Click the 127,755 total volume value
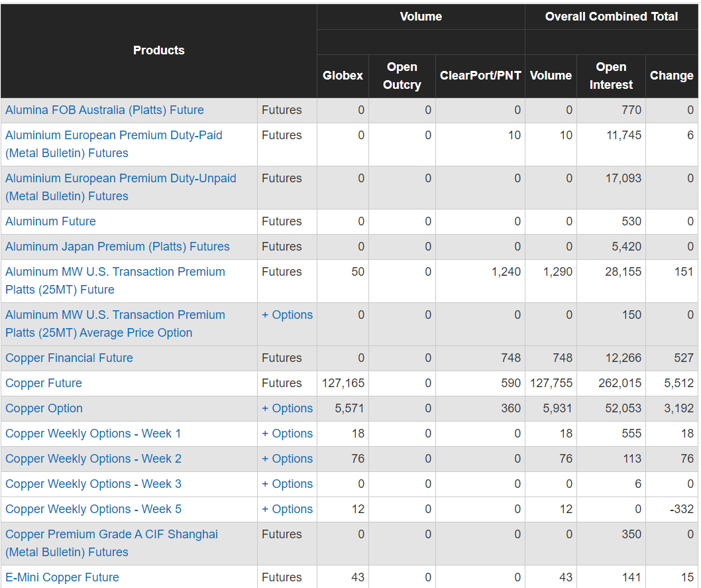This screenshot has height=588, width=701. (x=551, y=383)
